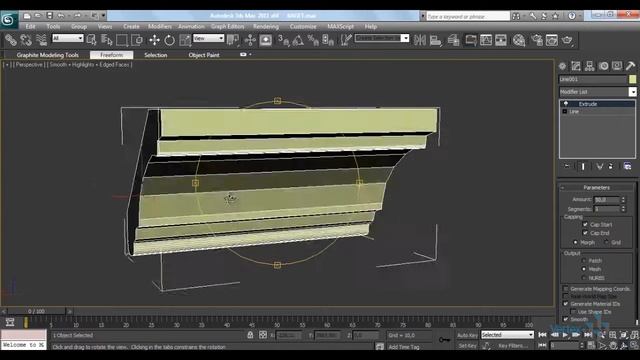
Task: Toggle Window/Crossing selection mode
Action: click(137, 40)
